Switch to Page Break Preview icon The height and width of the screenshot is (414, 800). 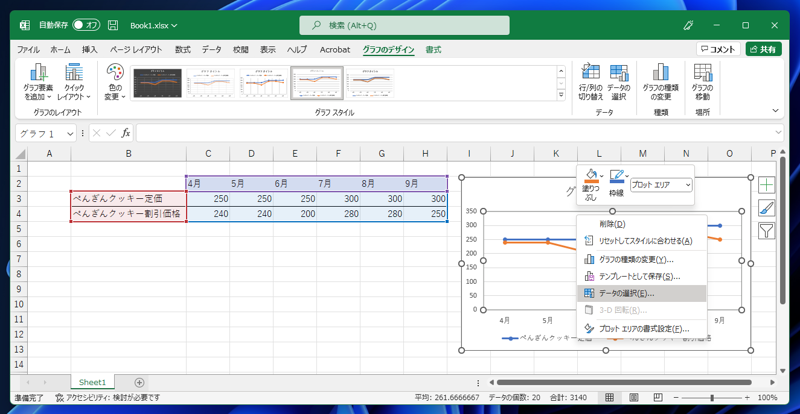(658, 397)
